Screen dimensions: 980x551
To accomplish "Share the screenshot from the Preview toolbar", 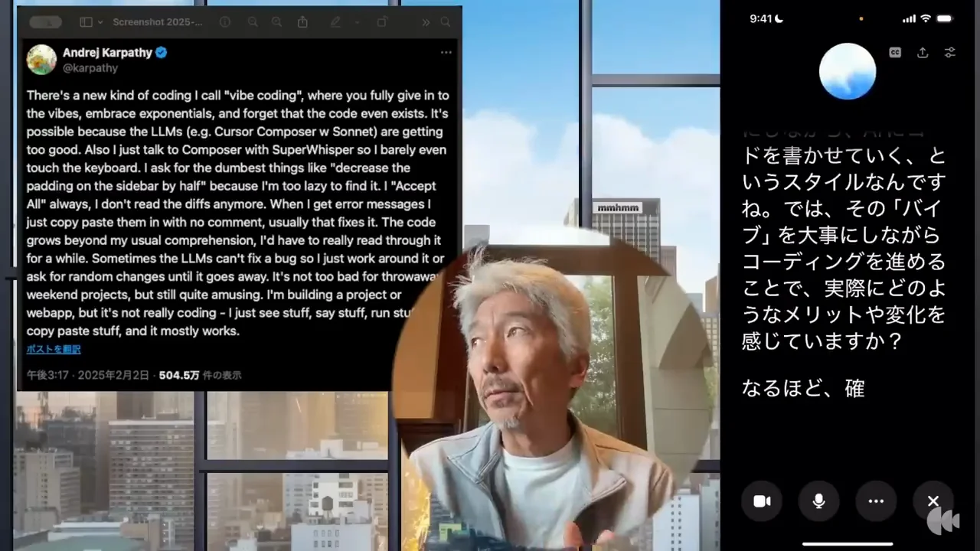I will pyautogui.click(x=303, y=22).
